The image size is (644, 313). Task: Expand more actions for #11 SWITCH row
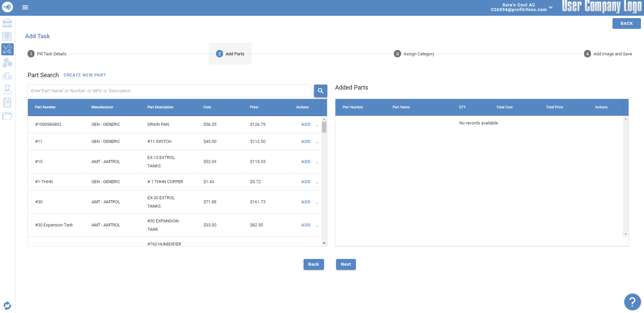[x=317, y=142]
